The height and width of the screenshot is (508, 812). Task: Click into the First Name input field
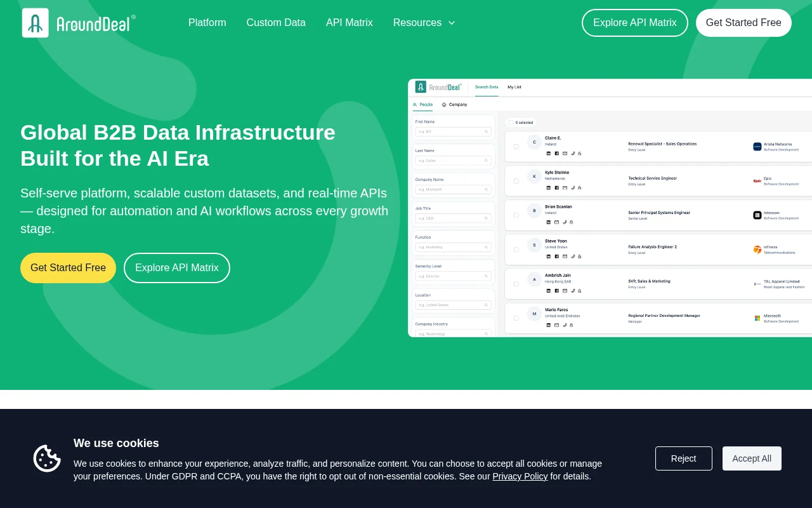coord(454,131)
